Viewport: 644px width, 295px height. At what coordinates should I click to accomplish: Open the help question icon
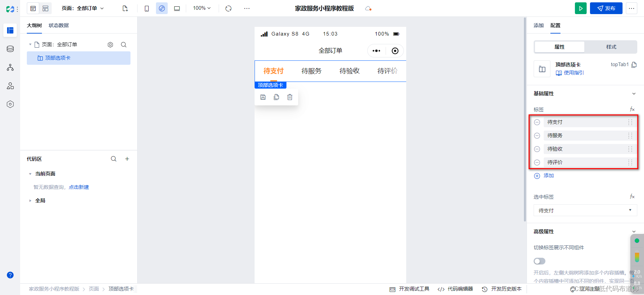click(x=10, y=275)
